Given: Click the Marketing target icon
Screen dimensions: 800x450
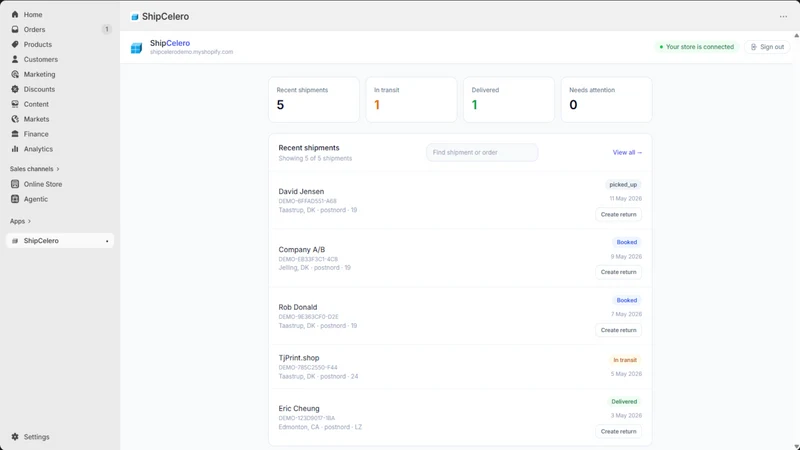Looking at the screenshot, I should 15,74.
